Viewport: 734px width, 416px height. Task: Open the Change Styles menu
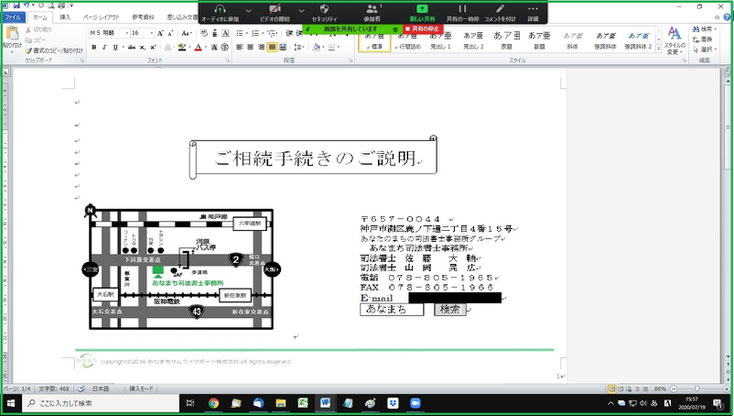(675, 40)
